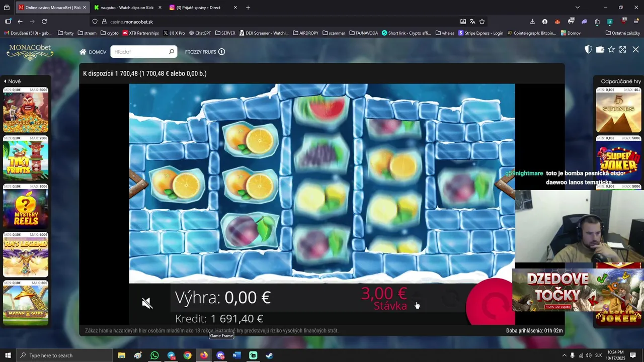The height and width of the screenshot is (362, 644).
Task: Open Mystery Reels game thumbnail
Action: (26, 207)
